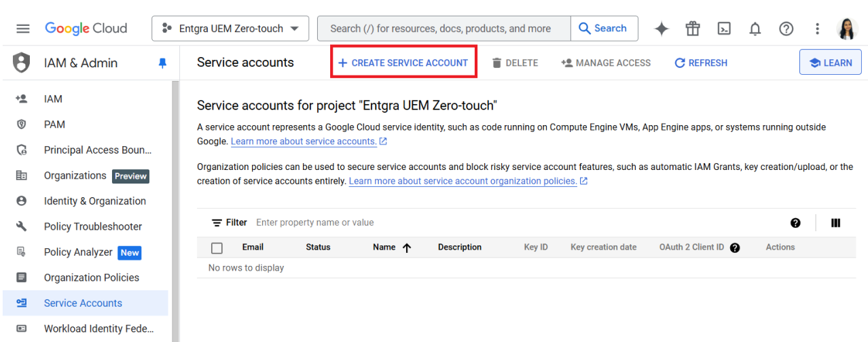The image size is (868, 342).
Task: Click the Learn button
Action: 831,63
